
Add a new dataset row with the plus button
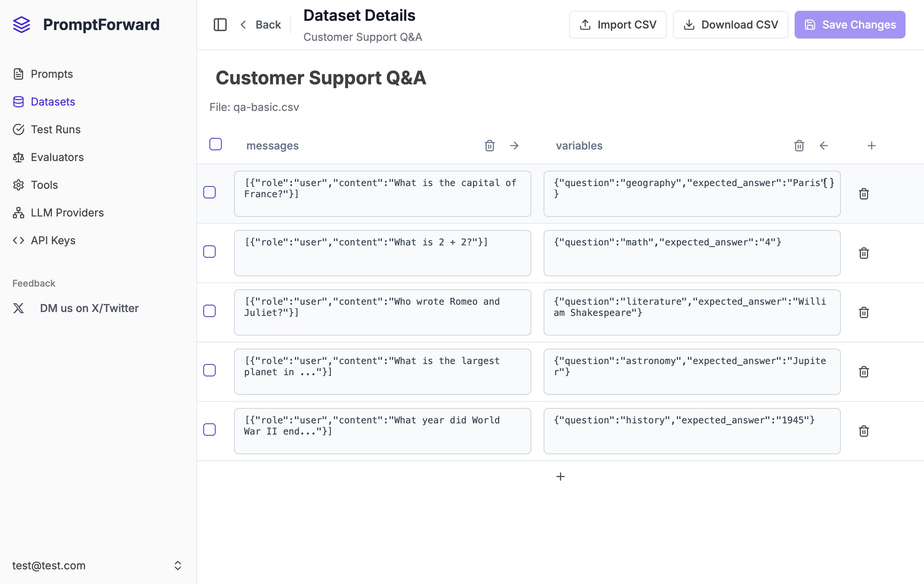pos(561,477)
